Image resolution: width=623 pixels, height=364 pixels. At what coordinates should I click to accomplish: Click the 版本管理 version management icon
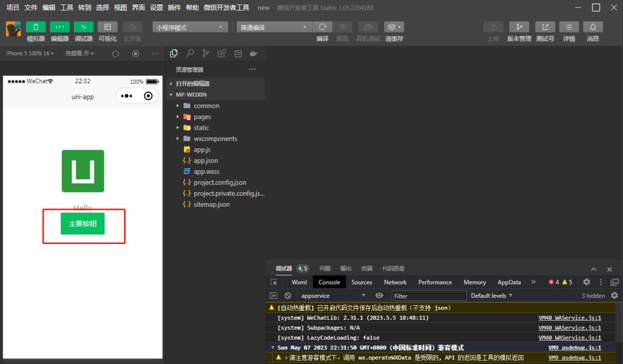coord(518,27)
